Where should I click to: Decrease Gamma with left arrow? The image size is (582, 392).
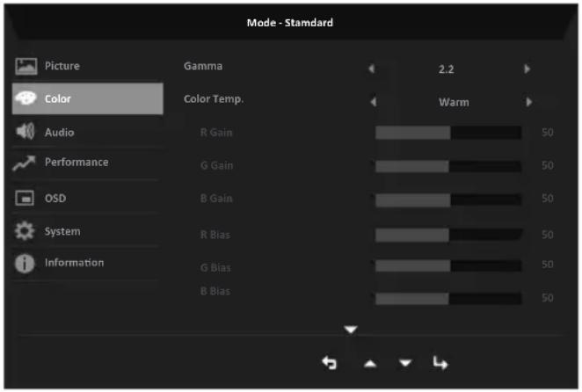[372, 69]
